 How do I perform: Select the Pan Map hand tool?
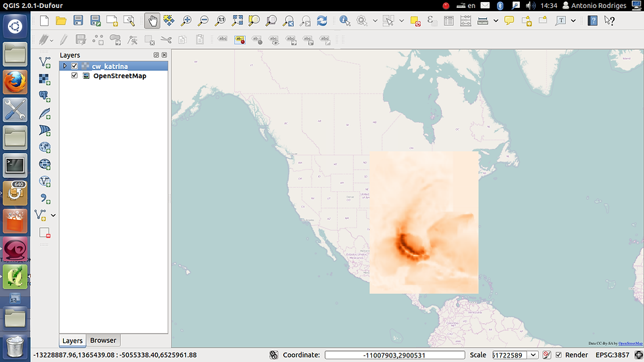click(x=152, y=20)
